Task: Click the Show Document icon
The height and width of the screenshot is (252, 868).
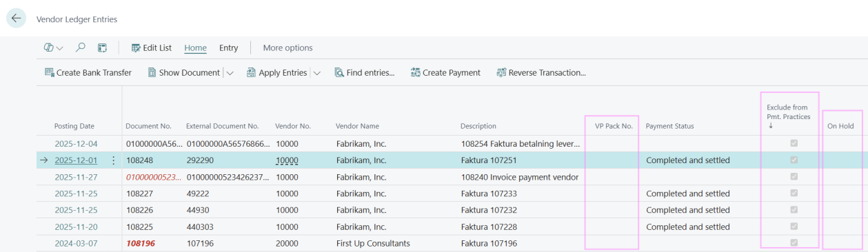Action: tap(152, 72)
